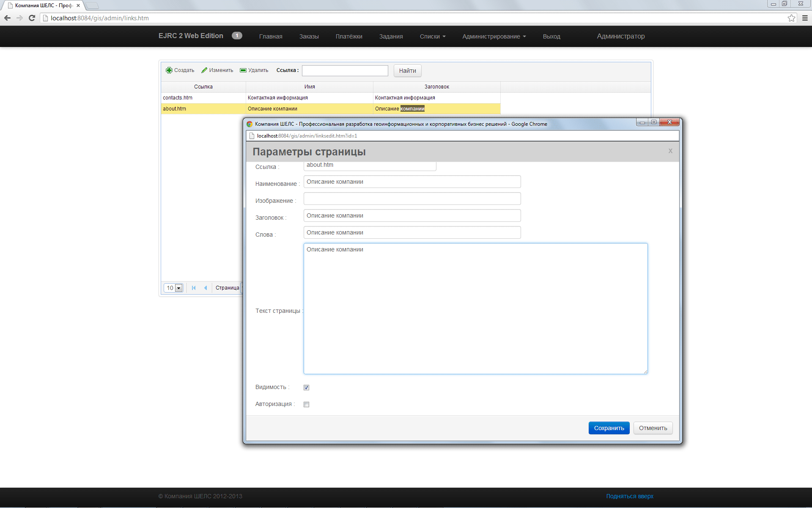
Task: Go to first page of grid pager
Action: tap(194, 288)
